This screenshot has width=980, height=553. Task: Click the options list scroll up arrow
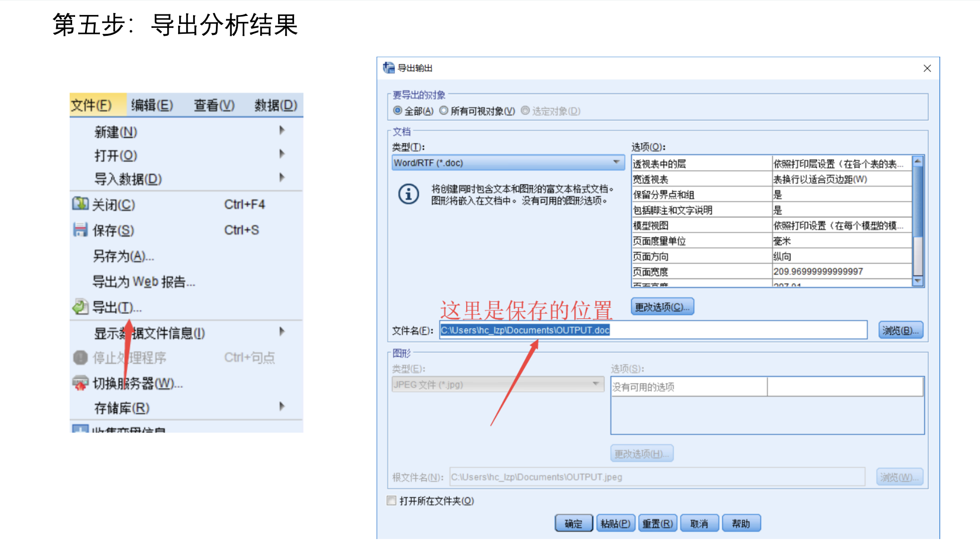pyautogui.click(x=918, y=162)
